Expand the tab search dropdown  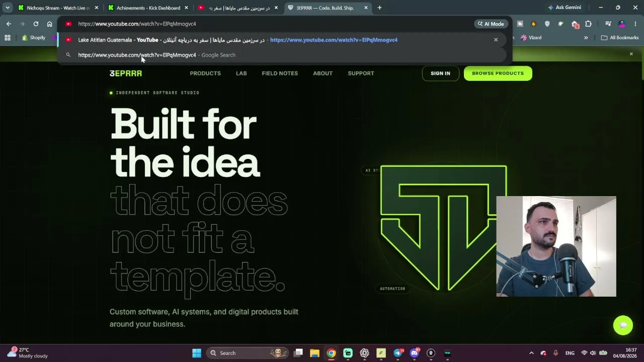8,8
